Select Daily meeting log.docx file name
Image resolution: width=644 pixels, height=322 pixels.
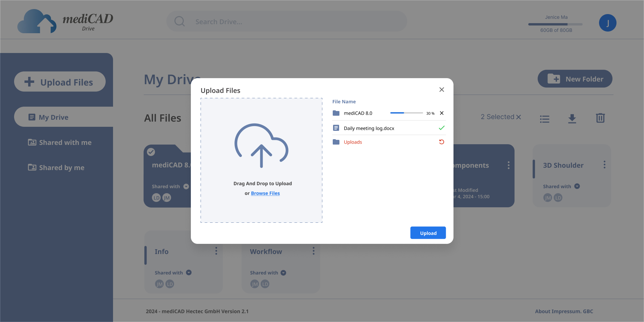coord(369,128)
